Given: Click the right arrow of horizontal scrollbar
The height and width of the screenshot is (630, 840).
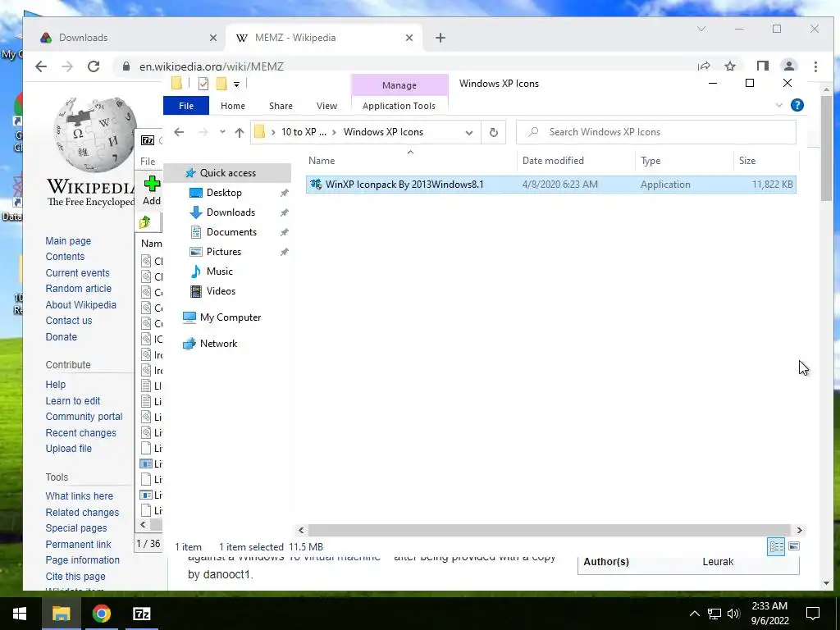Looking at the screenshot, I should point(799,531).
